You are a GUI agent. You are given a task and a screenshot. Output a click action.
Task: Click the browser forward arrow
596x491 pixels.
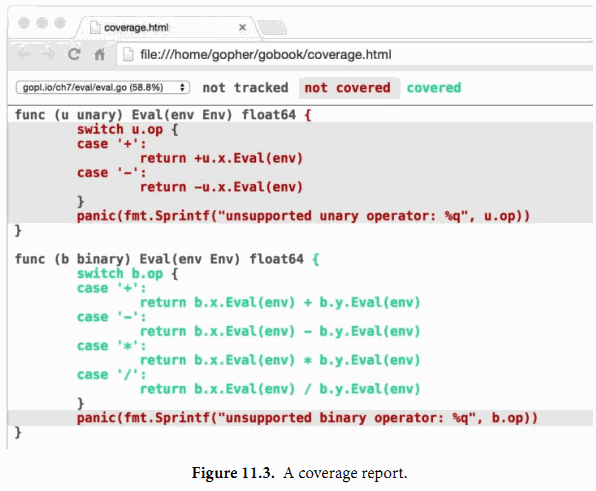(x=48, y=55)
